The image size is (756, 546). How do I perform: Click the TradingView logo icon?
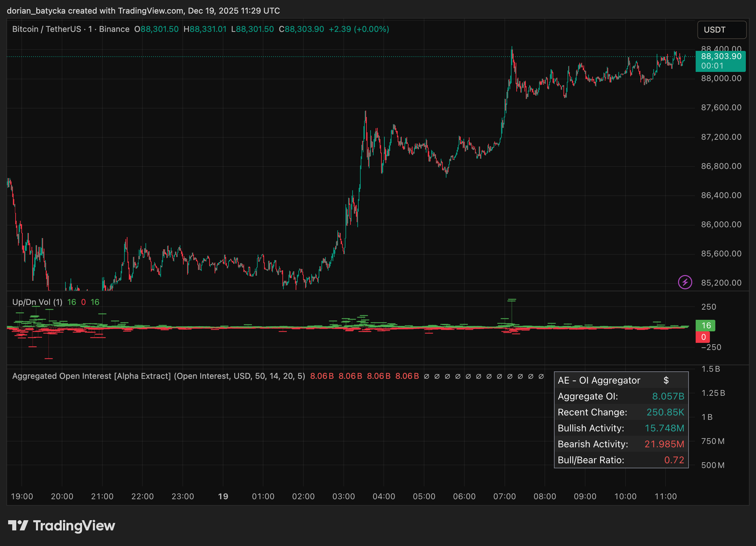point(18,525)
